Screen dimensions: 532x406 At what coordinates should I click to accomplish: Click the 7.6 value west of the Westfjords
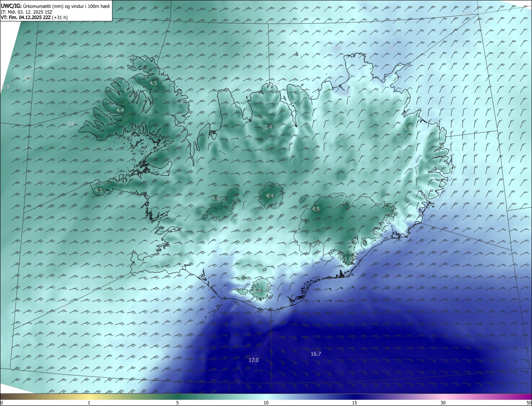(71, 123)
